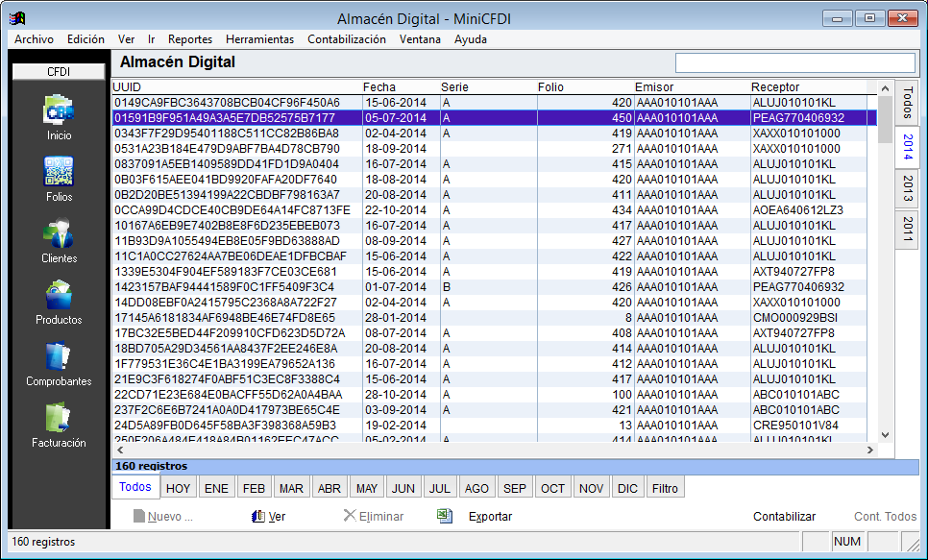Click the Eliminar X icon
Image resolution: width=928 pixels, height=560 pixels.
(x=350, y=516)
